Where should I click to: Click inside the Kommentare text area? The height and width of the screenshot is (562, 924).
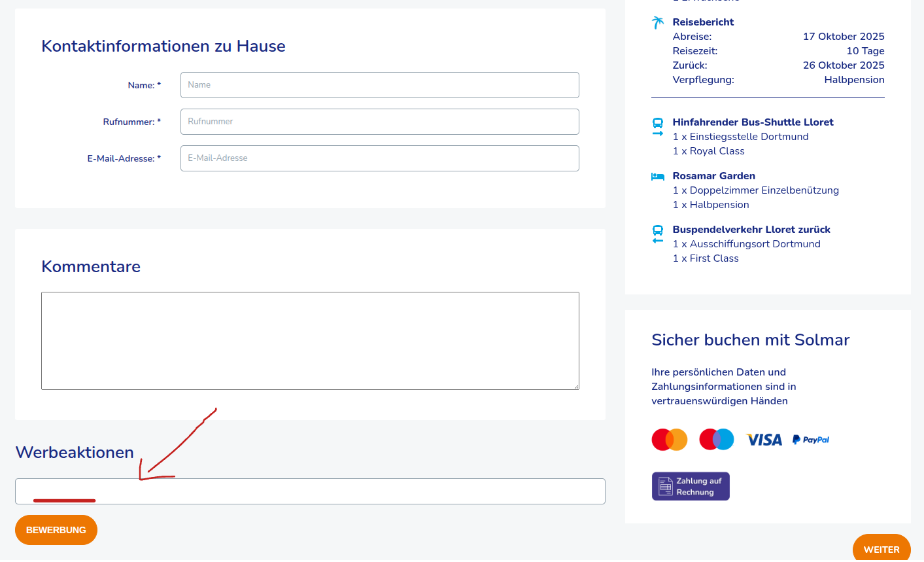pos(310,340)
